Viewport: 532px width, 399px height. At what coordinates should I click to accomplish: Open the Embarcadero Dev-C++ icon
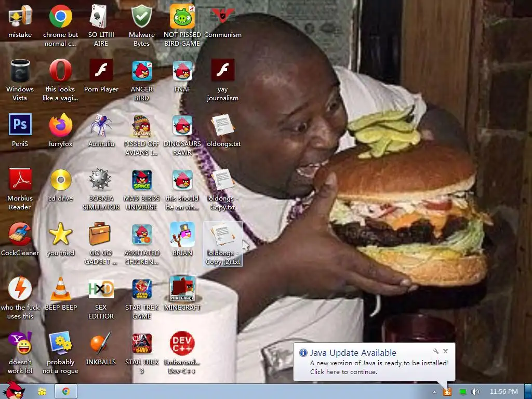tap(182, 343)
